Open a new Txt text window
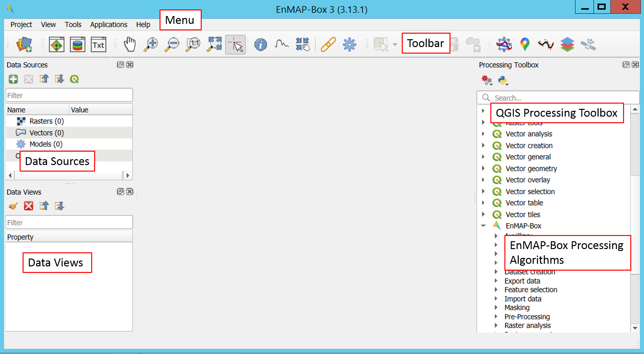This screenshot has width=644, height=354. pyautogui.click(x=98, y=44)
